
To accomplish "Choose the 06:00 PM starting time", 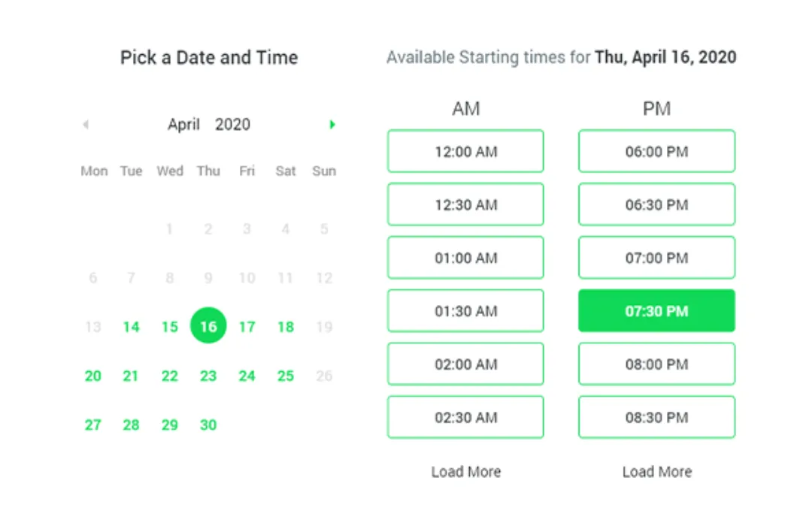I will coord(656,152).
